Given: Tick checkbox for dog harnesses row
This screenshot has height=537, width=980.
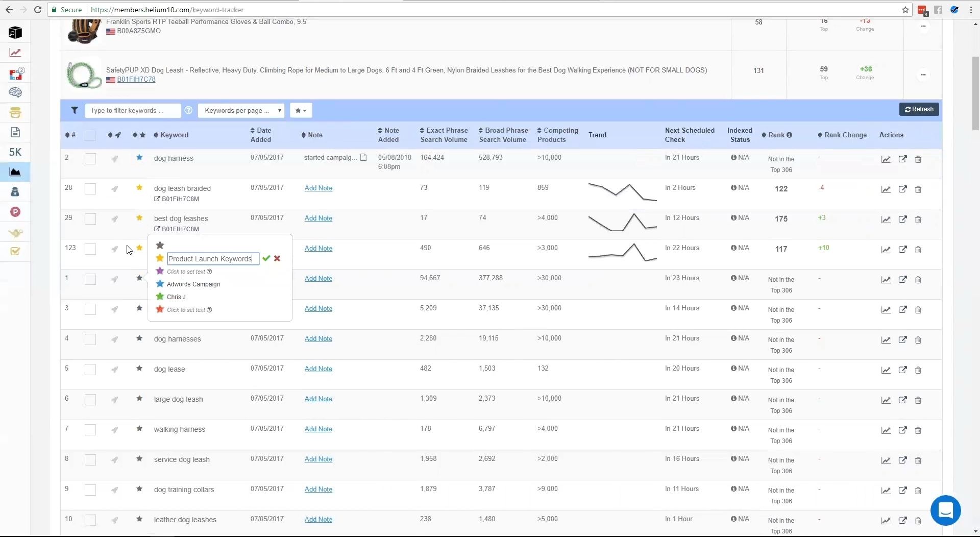Looking at the screenshot, I should point(90,339).
